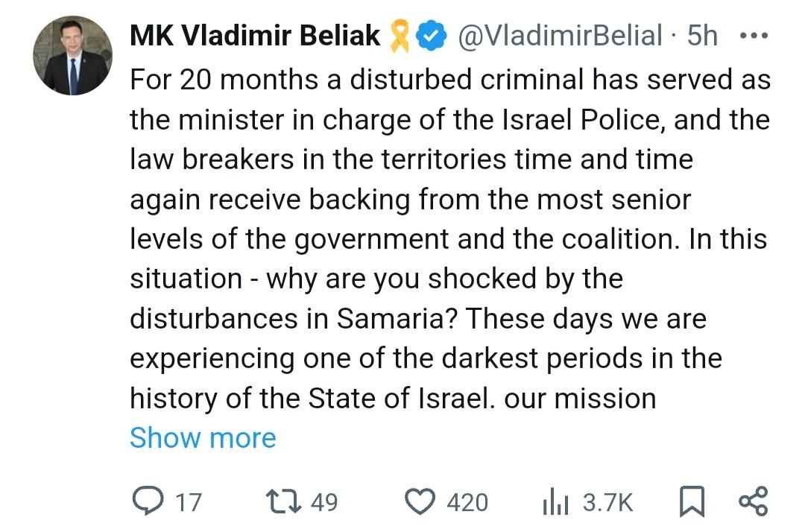Viewport: 805px width, 532px height.
Task: Bookmark this tweet
Action: (x=692, y=501)
